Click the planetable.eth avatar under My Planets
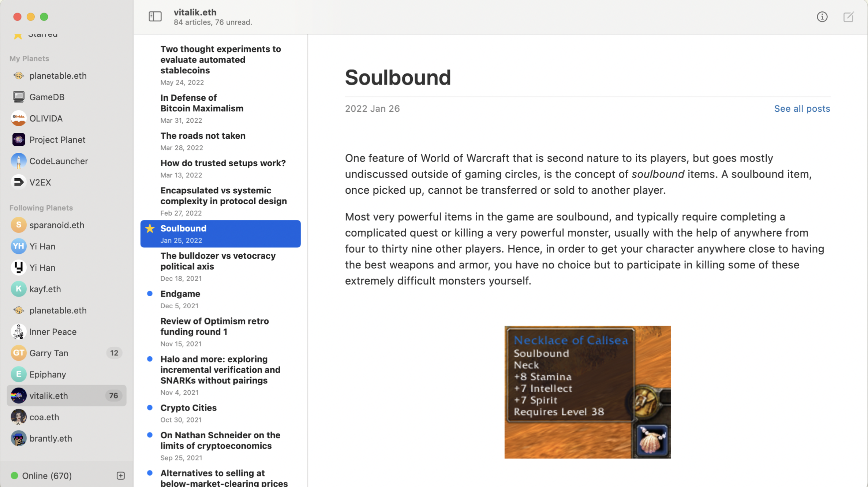This screenshot has width=868, height=487. click(19, 75)
